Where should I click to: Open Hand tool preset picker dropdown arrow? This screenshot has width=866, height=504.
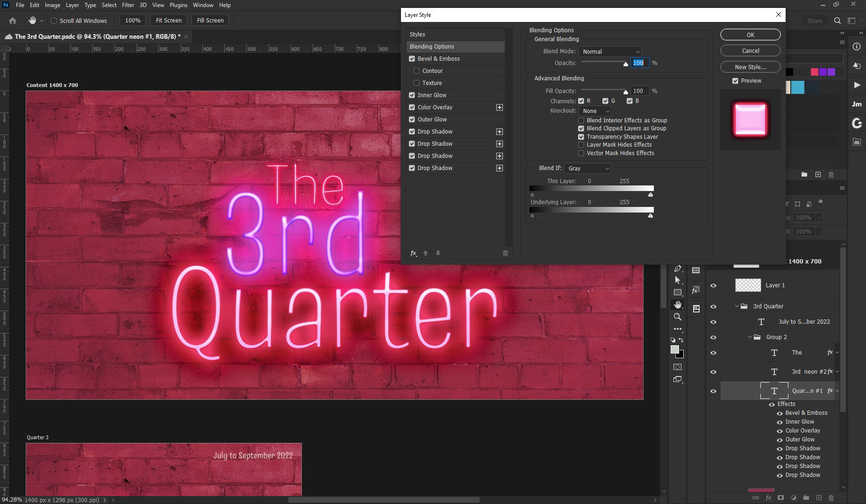click(42, 21)
